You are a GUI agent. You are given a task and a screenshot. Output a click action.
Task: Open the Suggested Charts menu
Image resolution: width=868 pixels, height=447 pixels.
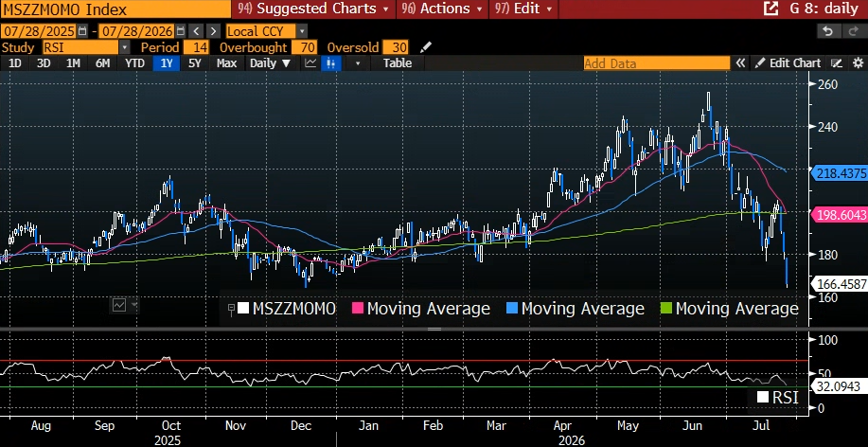tap(312, 9)
